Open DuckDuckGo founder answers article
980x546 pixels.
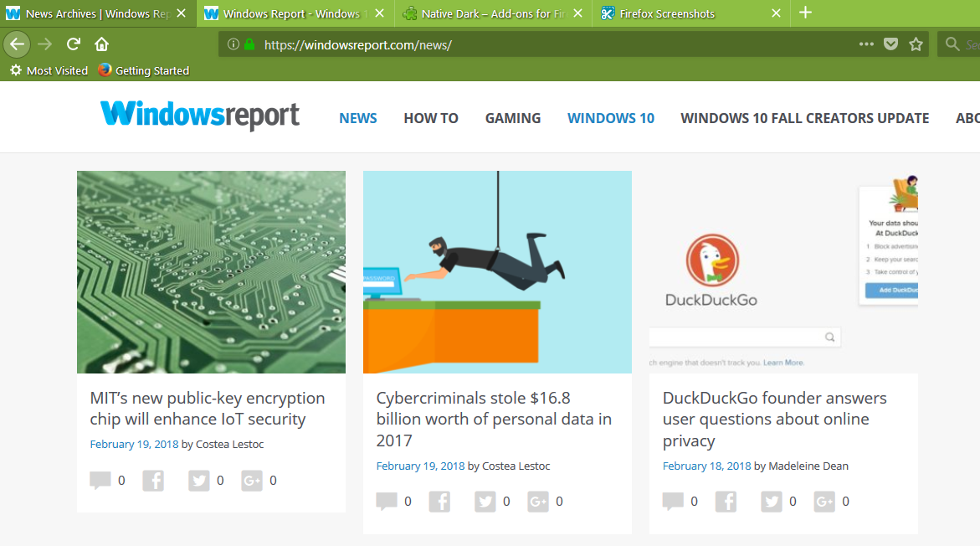tap(775, 419)
